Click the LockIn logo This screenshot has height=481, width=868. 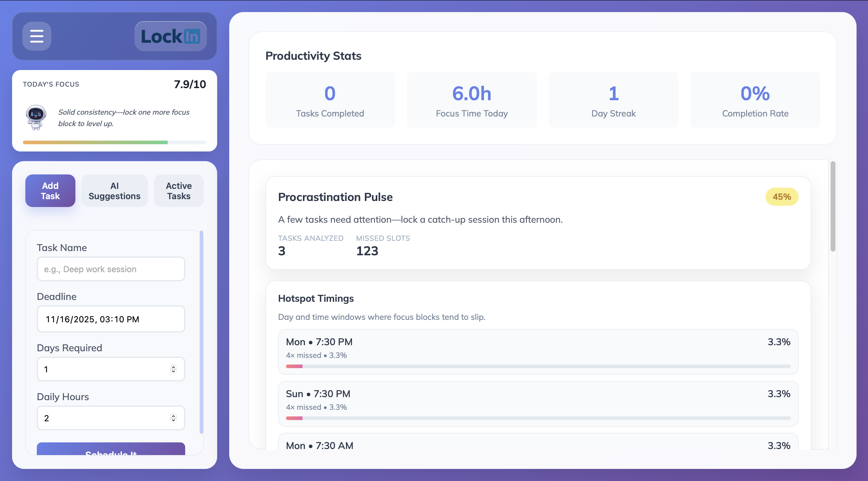tap(170, 37)
